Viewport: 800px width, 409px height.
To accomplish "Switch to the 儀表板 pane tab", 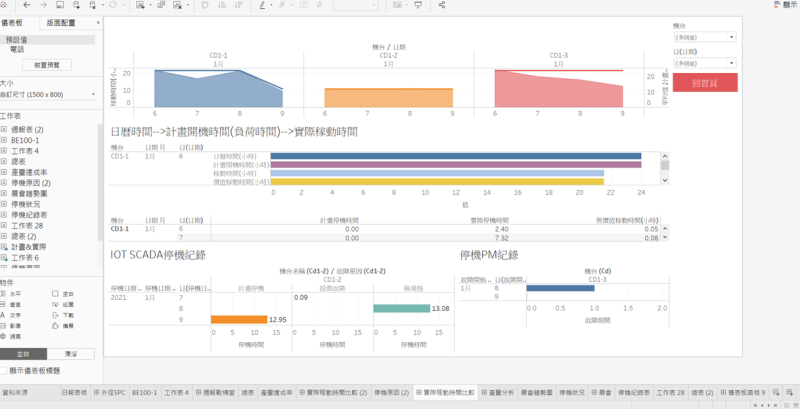I will [x=12, y=22].
